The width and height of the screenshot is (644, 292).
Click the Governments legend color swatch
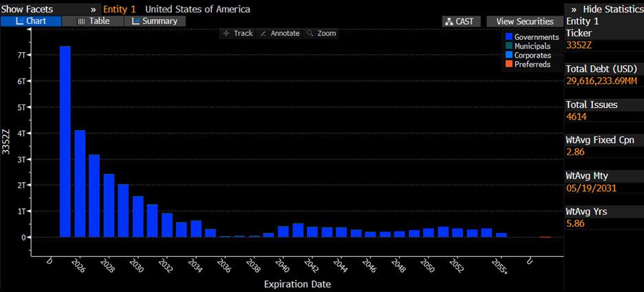click(x=509, y=37)
